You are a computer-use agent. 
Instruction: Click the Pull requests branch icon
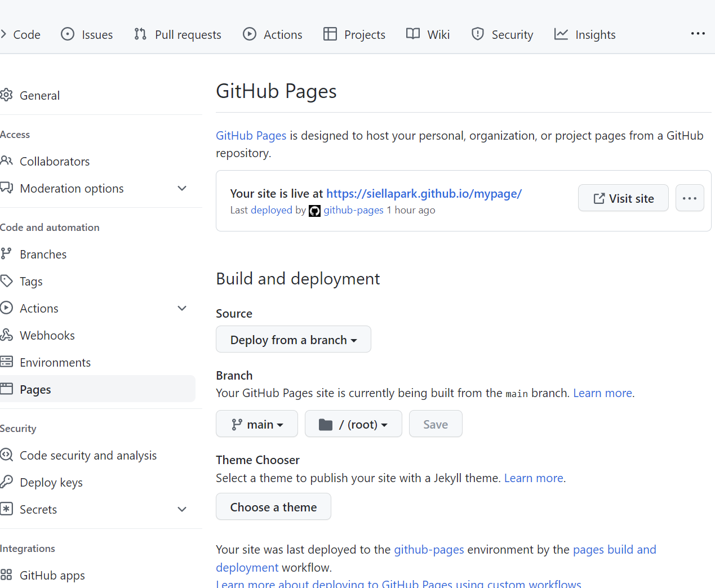(140, 34)
